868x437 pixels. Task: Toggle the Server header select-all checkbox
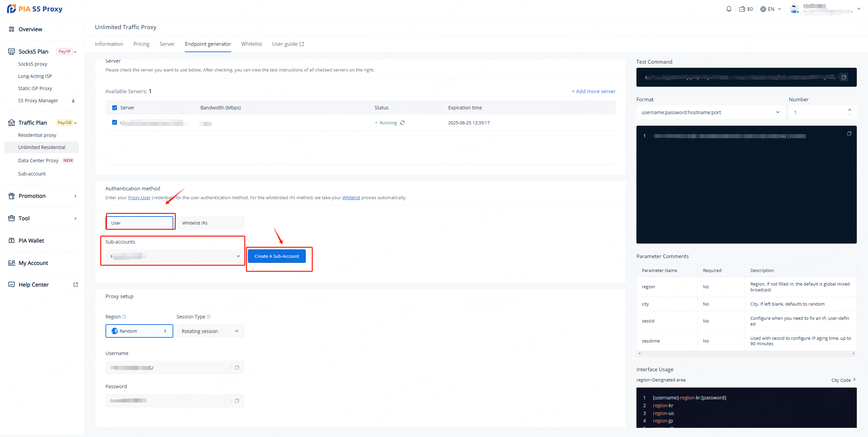[115, 108]
